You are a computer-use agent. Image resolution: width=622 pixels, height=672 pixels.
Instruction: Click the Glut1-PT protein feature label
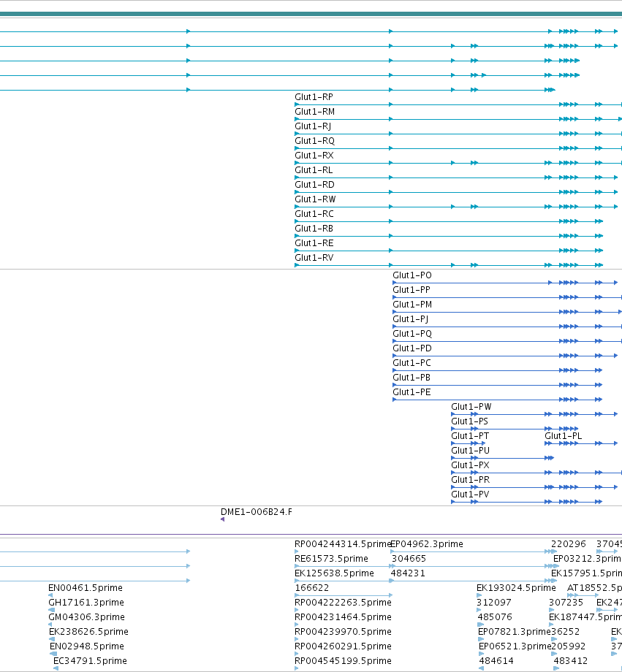470,436
